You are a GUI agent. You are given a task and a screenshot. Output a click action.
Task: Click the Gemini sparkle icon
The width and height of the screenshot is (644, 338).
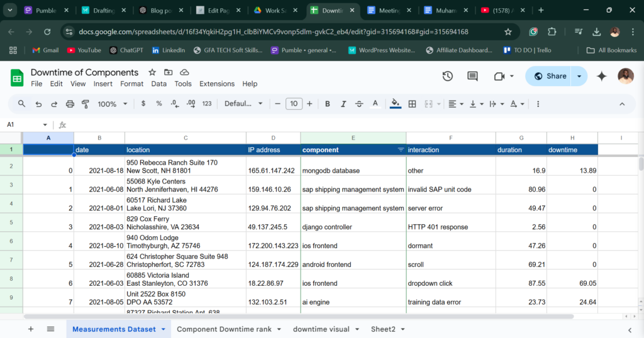pos(601,76)
